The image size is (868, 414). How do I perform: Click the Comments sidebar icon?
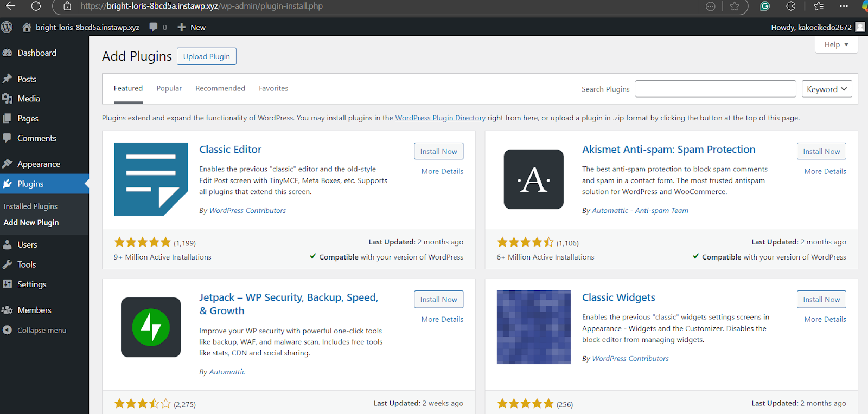[7, 138]
